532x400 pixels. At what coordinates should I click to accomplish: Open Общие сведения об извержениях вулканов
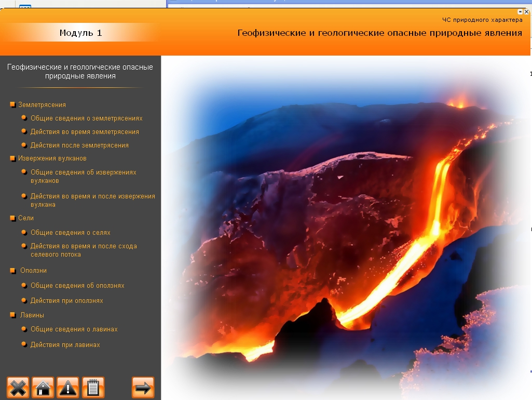coord(83,176)
